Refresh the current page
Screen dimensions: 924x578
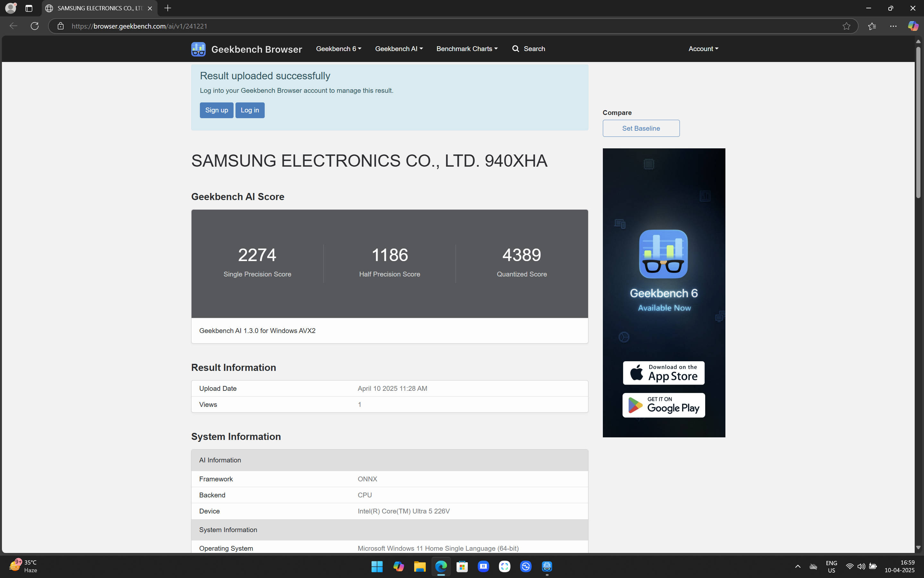(x=34, y=26)
